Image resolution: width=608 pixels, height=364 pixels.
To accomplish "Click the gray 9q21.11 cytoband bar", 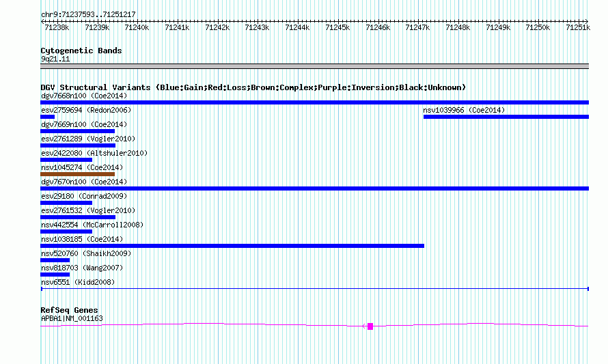I will pos(314,66).
